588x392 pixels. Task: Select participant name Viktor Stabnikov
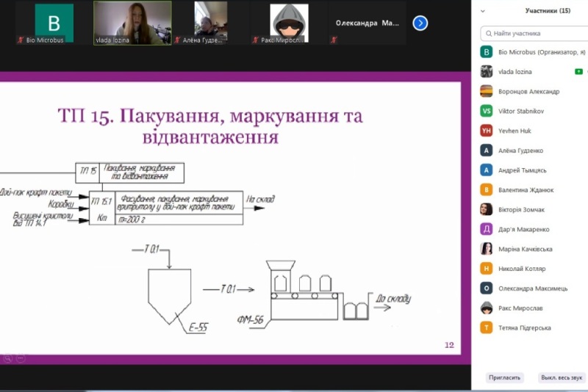pos(521,111)
